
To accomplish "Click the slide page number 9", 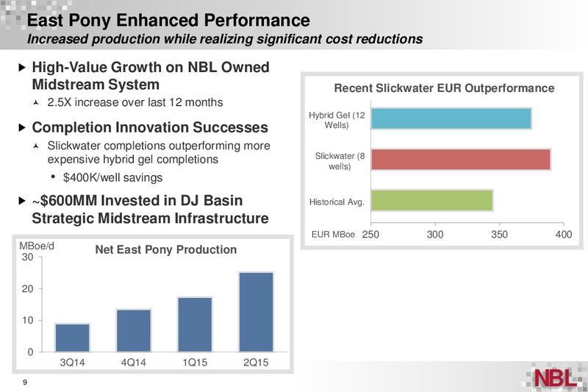I will pyautogui.click(x=25, y=382).
